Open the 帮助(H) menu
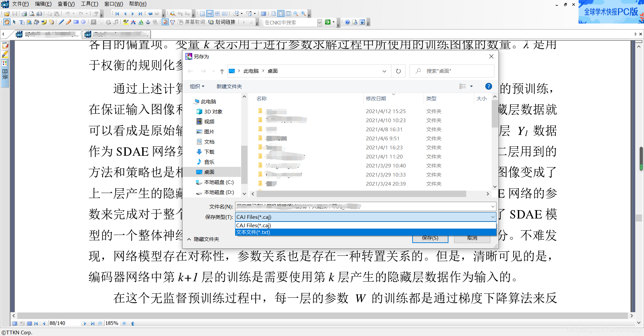 pos(138,4)
